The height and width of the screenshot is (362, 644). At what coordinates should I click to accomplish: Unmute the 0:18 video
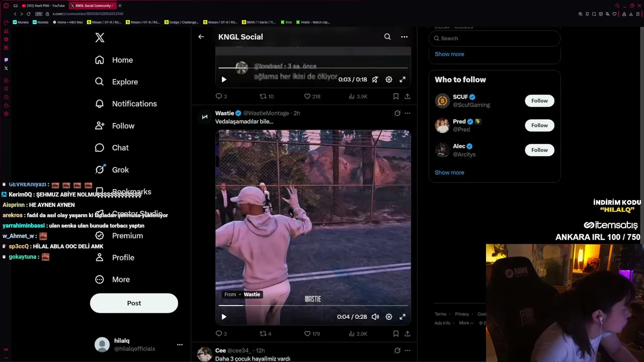[375, 79]
